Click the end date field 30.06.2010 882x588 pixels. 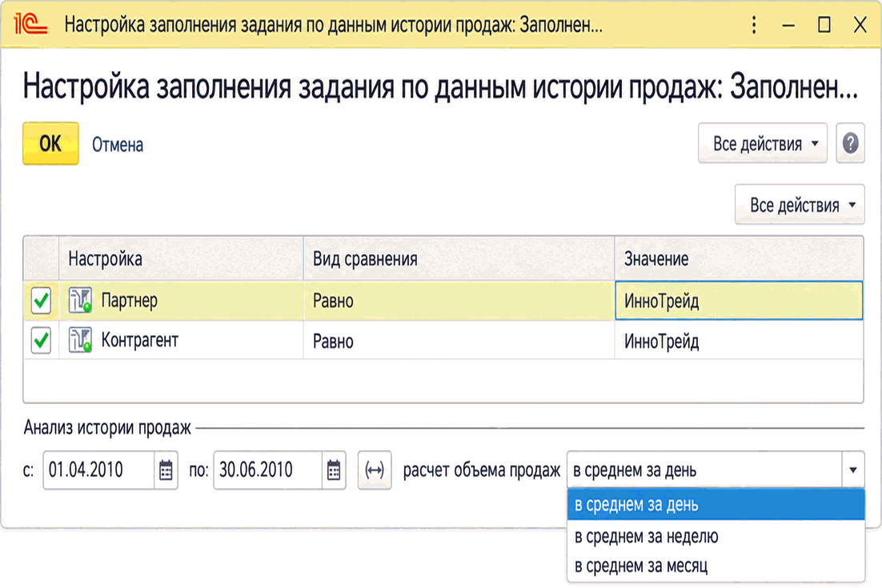click(268, 470)
